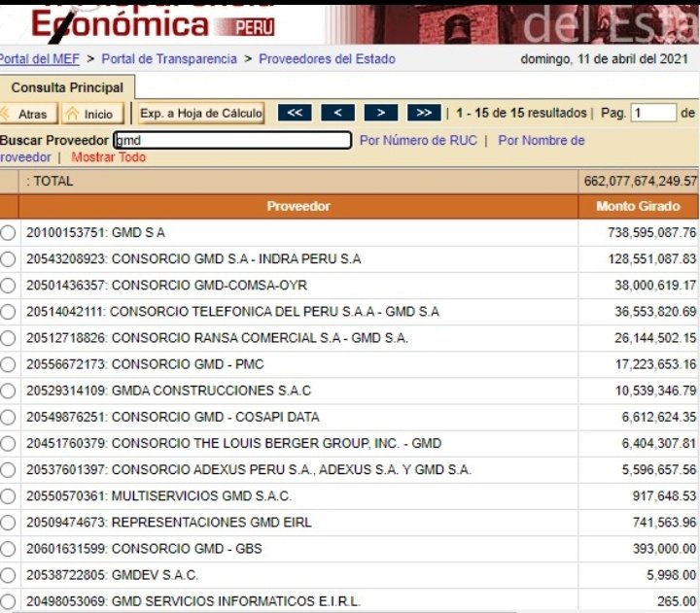Viewport: 700px width, 613px height.
Task: Click the amount 265.00
Action: click(677, 601)
